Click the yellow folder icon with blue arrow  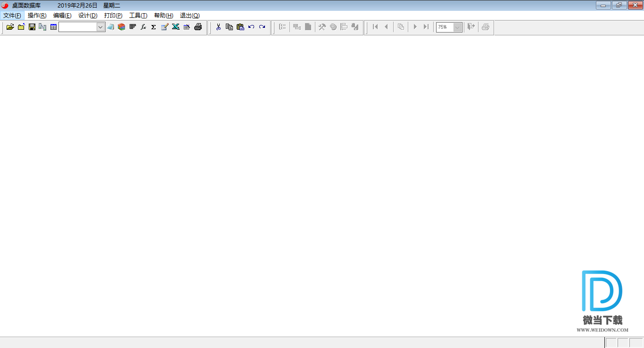tap(21, 27)
